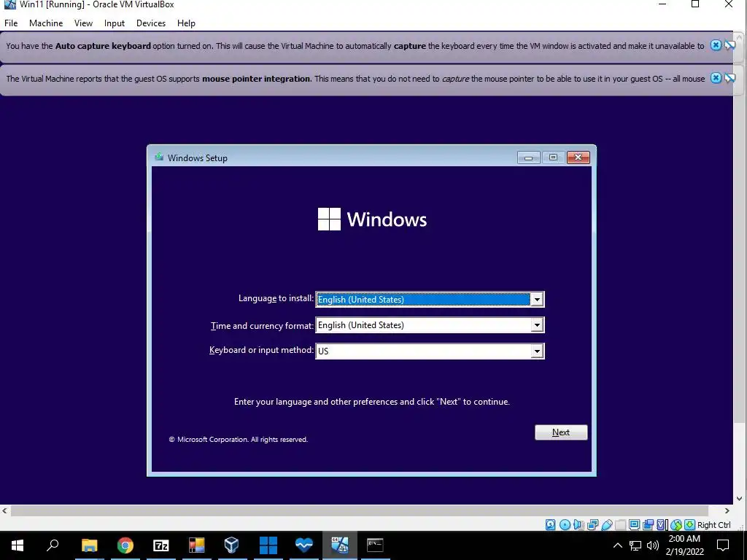Click the horizontal scrollbar right arrow

coord(727,511)
